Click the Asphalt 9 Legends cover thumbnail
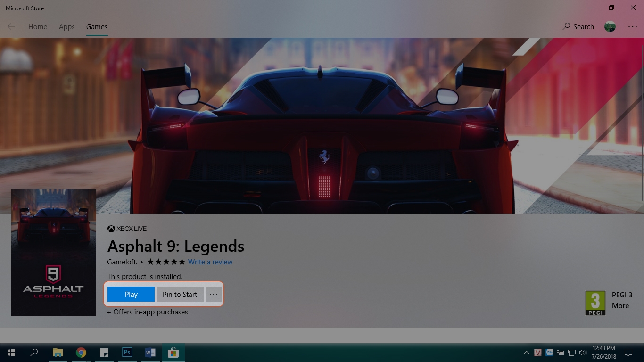The height and width of the screenshot is (362, 644). [54, 253]
